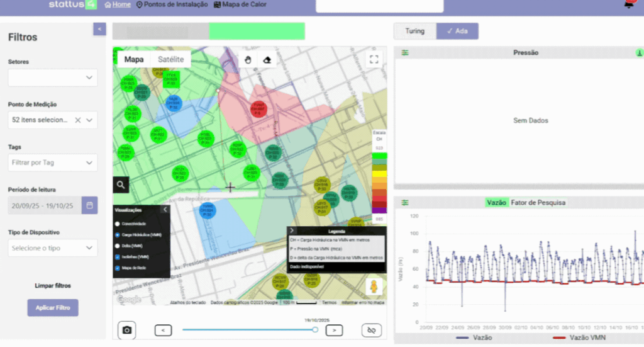Uncheck the Isolinhas (VMN) checkbox
Image resolution: width=644 pixels, height=347 pixels.
(x=118, y=257)
